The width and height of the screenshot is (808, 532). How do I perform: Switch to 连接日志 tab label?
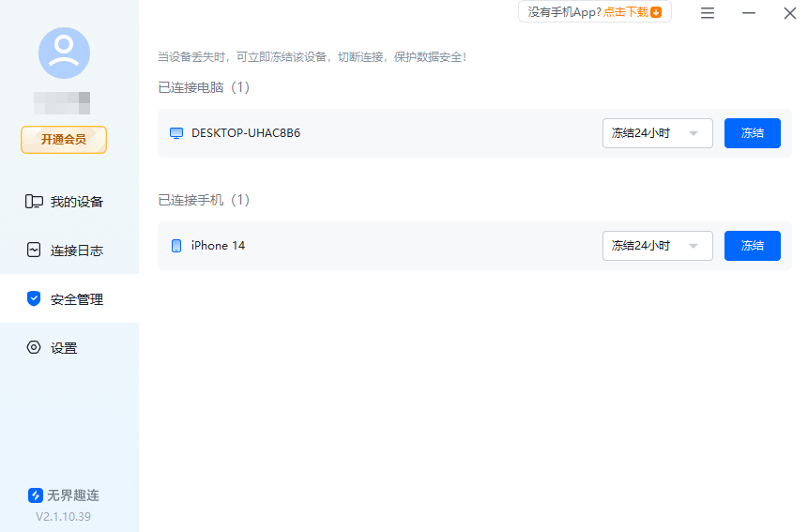[77, 251]
